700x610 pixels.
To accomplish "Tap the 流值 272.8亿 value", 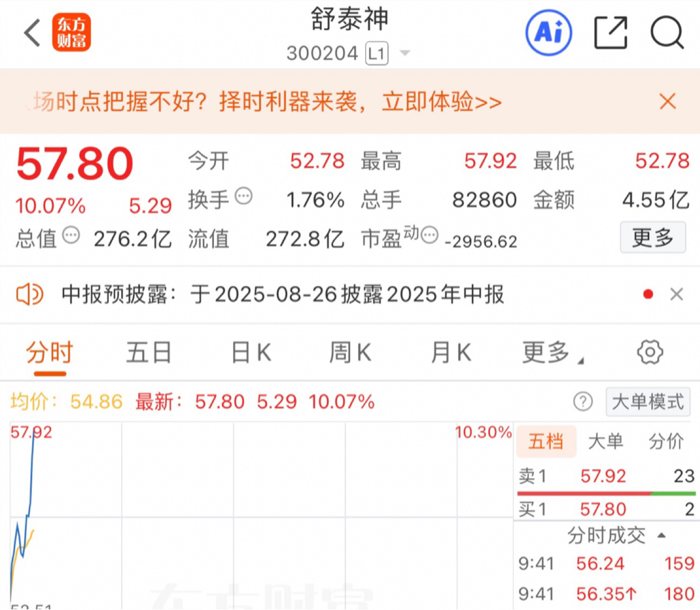I will click(305, 239).
